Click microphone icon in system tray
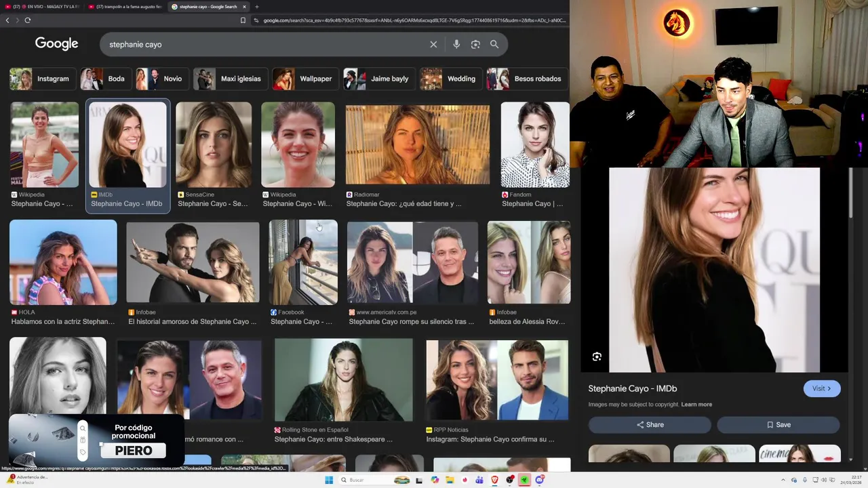The image size is (868, 488). 804,480
